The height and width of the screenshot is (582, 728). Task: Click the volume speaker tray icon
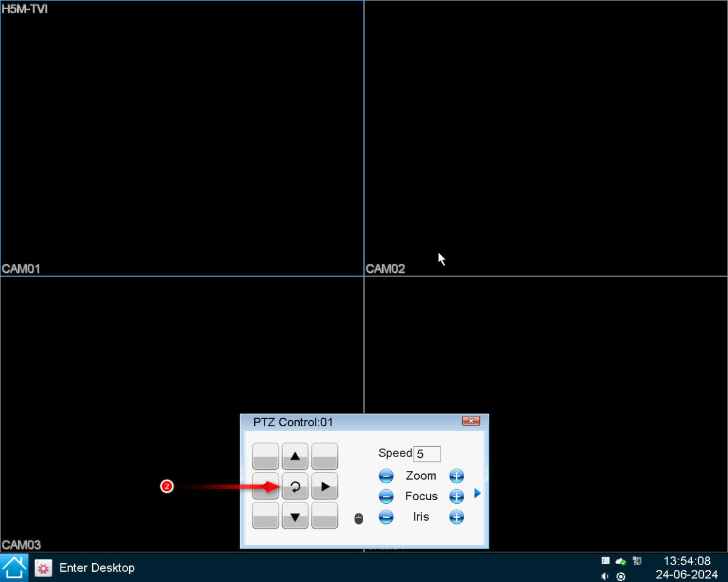click(605, 576)
